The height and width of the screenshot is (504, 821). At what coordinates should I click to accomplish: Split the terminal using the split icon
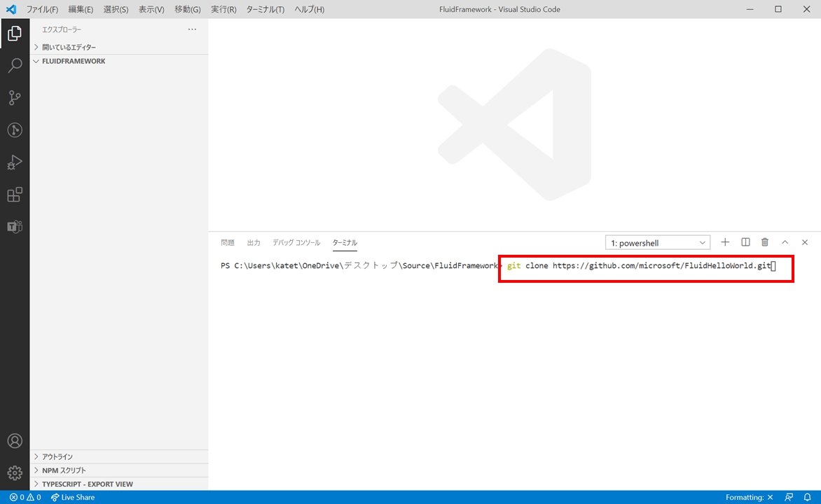[745, 242]
